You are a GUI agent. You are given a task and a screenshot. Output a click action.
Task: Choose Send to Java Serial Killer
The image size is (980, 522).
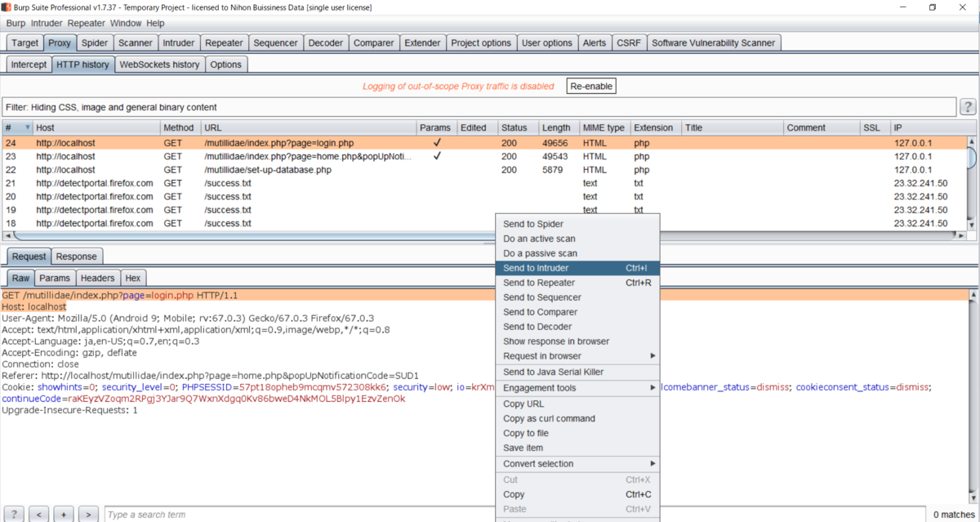tap(577, 372)
